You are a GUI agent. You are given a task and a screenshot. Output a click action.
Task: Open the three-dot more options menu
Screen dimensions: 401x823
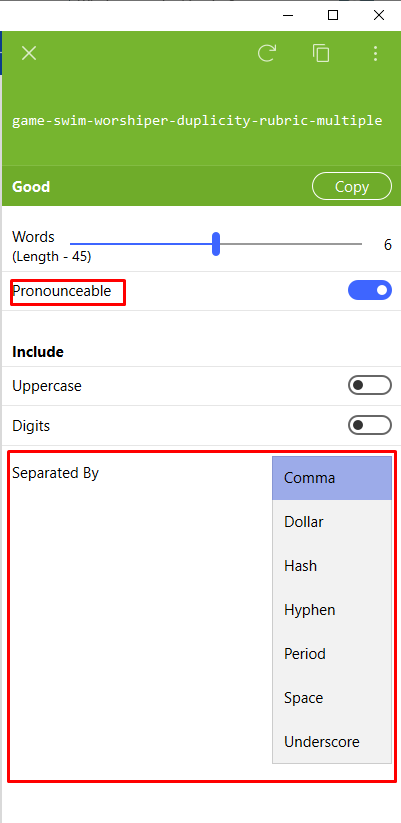pos(375,54)
